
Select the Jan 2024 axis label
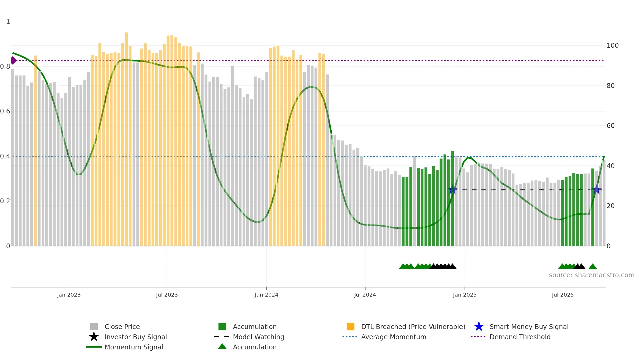click(x=266, y=295)
